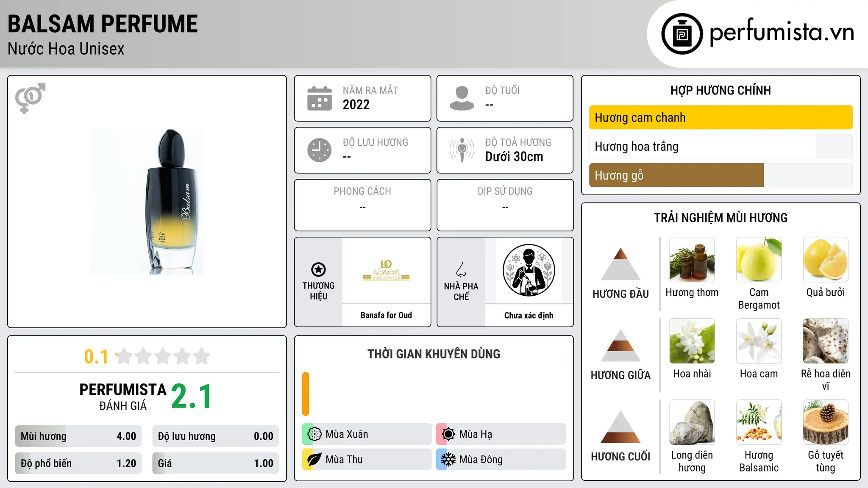868x488 pixels.
Task: Click the perfumista.vn site name
Action: (x=782, y=33)
